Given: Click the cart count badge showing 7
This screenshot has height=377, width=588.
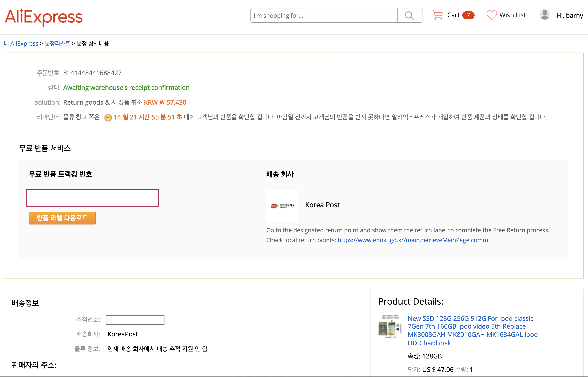Looking at the screenshot, I should (x=468, y=15).
